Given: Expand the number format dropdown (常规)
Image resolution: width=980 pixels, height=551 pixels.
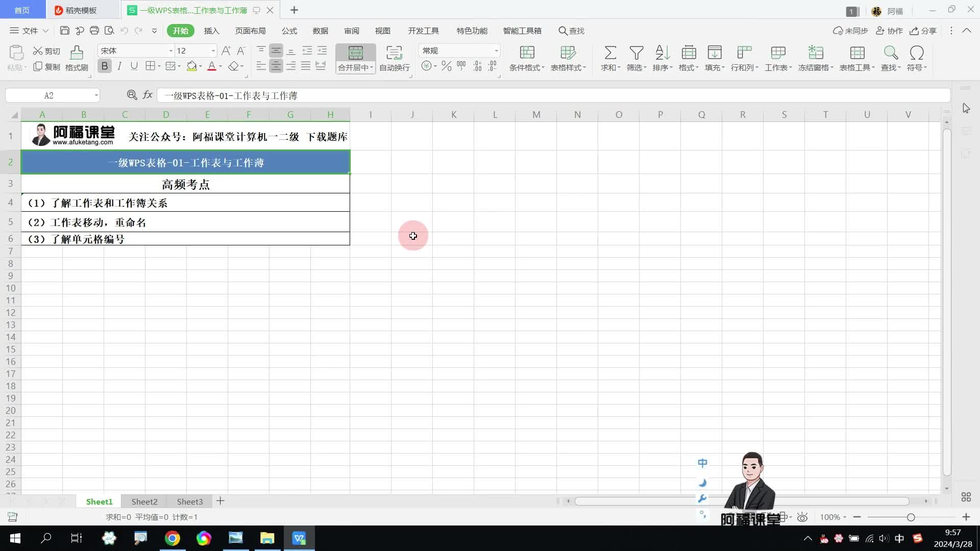Looking at the screenshot, I should pyautogui.click(x=496, y=51).
